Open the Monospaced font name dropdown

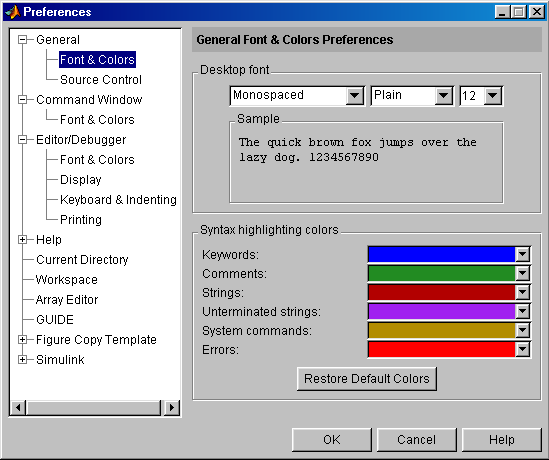click(297, 96)
